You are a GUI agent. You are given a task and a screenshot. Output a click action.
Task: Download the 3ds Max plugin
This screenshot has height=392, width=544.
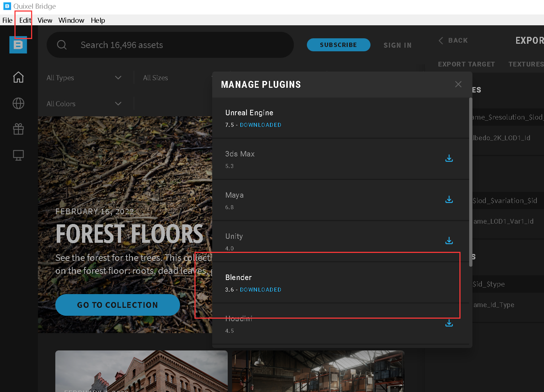(449, 158)
